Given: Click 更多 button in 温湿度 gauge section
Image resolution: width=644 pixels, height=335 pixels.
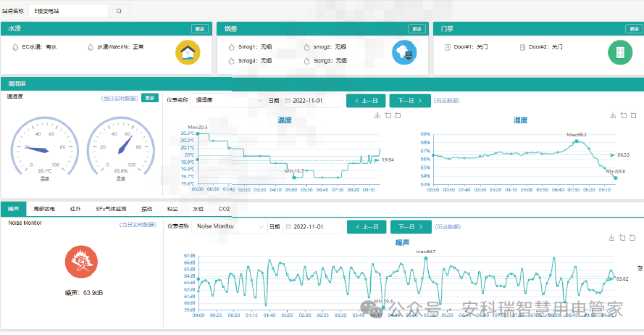Looking at the screenshot, I should coord(150,98).
